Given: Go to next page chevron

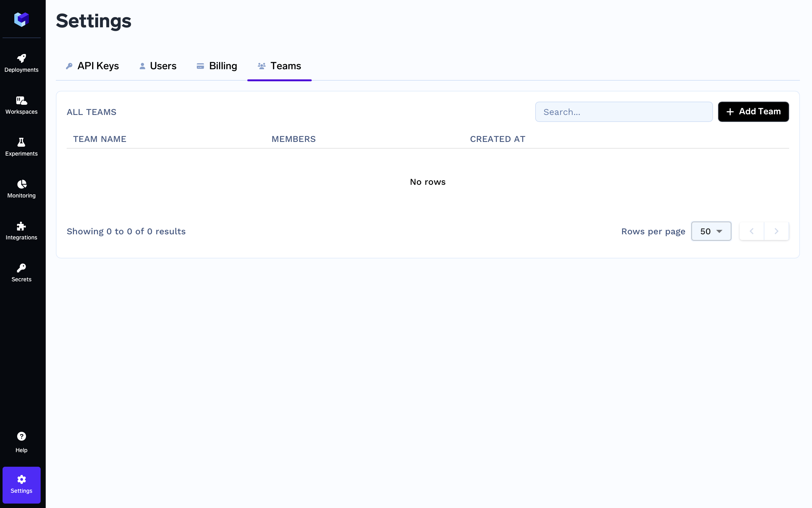Looking at the screenshot, I should [x=776, y=231].
